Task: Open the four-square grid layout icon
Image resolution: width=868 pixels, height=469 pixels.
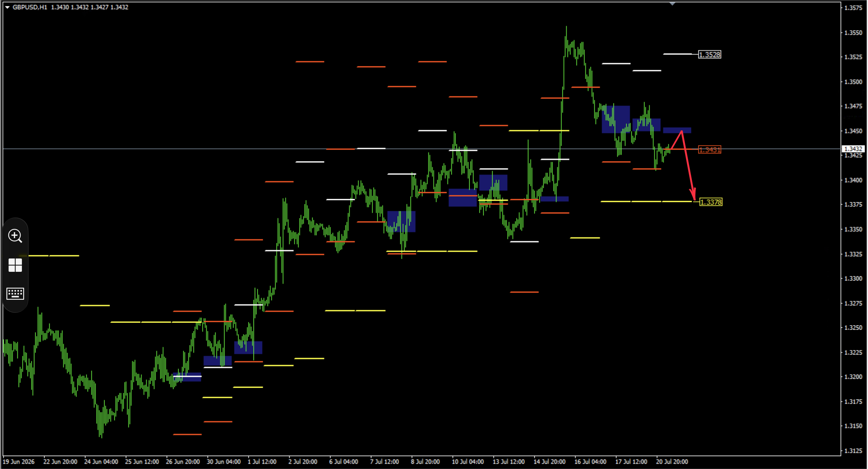Action: point(15,265)
